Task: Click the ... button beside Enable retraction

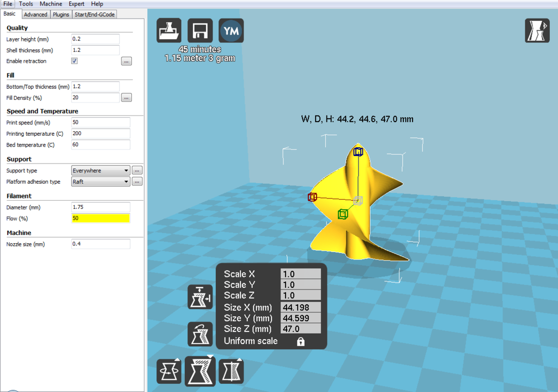Action: point(126,62)
